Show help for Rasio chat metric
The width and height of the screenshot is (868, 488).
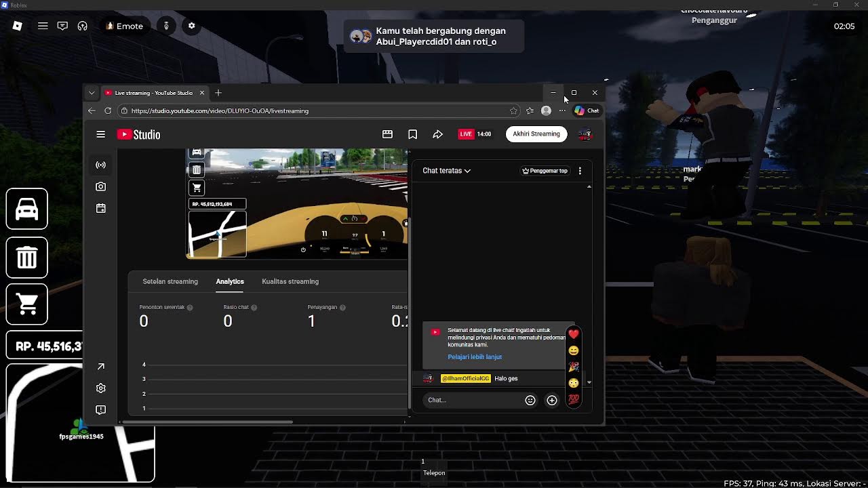coord(254,308)
